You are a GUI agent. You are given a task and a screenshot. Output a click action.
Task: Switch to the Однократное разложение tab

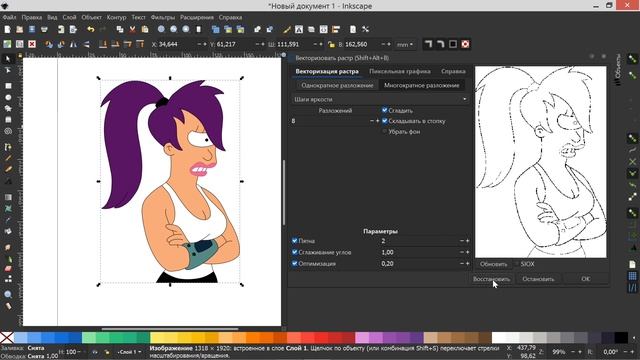[337, 85]
